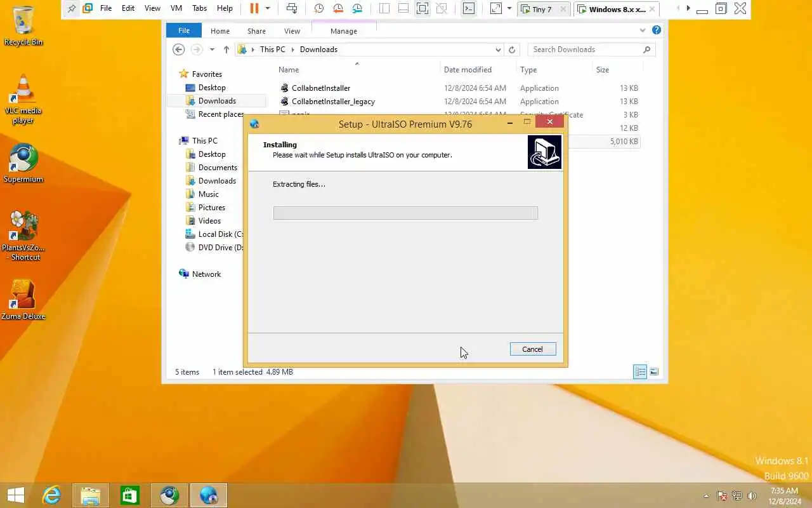Click the Unity mode icon in VMware toolbar
The image size is (812, 508).
pos(442,8)
